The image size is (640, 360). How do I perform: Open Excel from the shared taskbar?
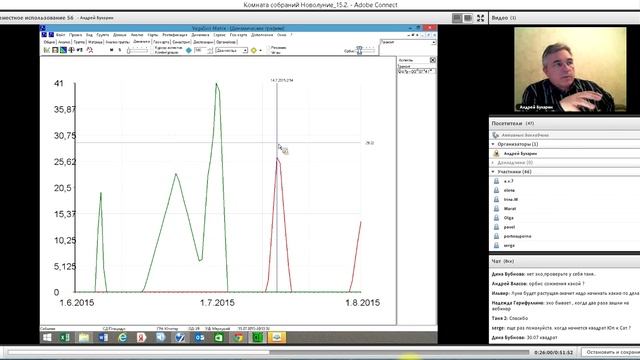pos(65,338)
